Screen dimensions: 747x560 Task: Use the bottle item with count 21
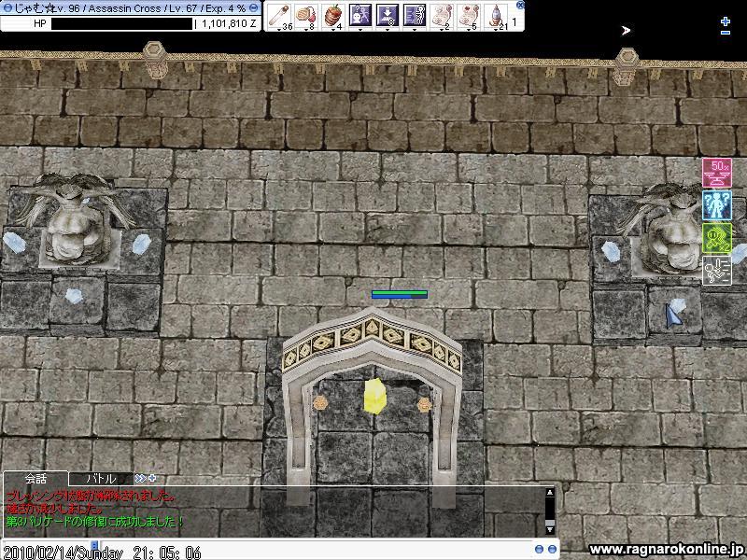496,16
